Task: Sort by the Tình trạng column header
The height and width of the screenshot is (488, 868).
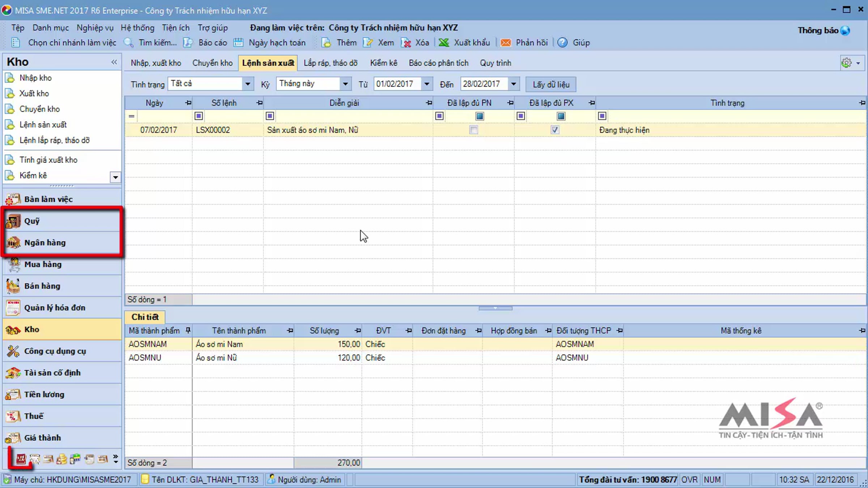Action: pos(727,103)
